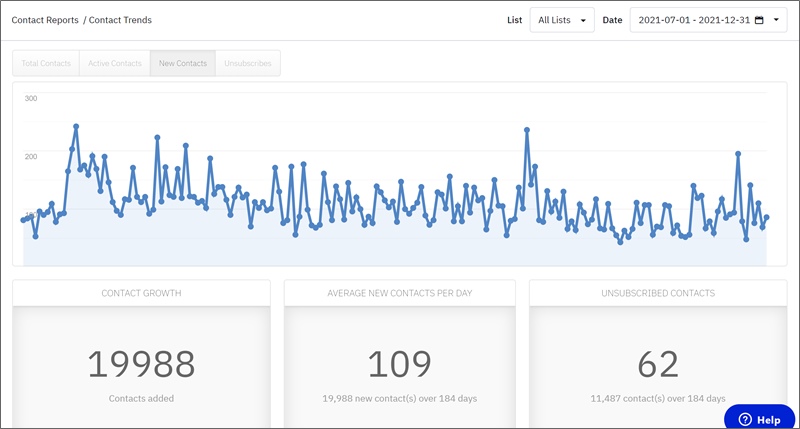Switch to the Active Contacts tab

pos(115,63)
